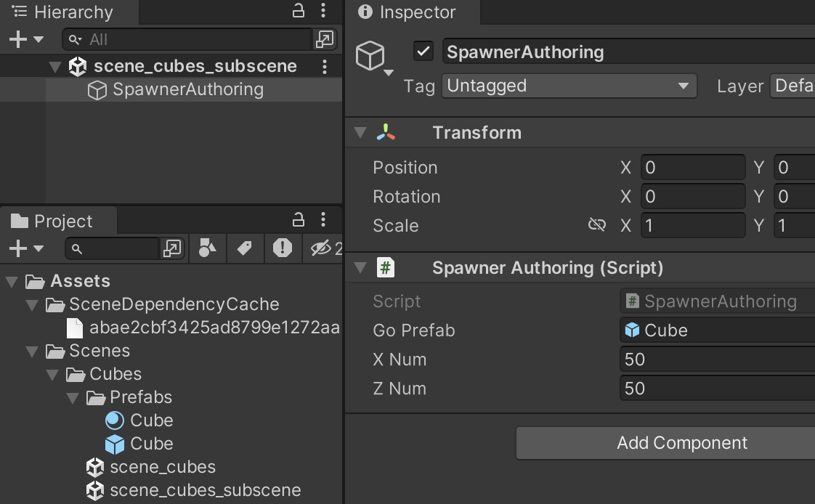Click the Project search field
The height and width of the screenshot is (504, 815).
click(x=113, y=248)
